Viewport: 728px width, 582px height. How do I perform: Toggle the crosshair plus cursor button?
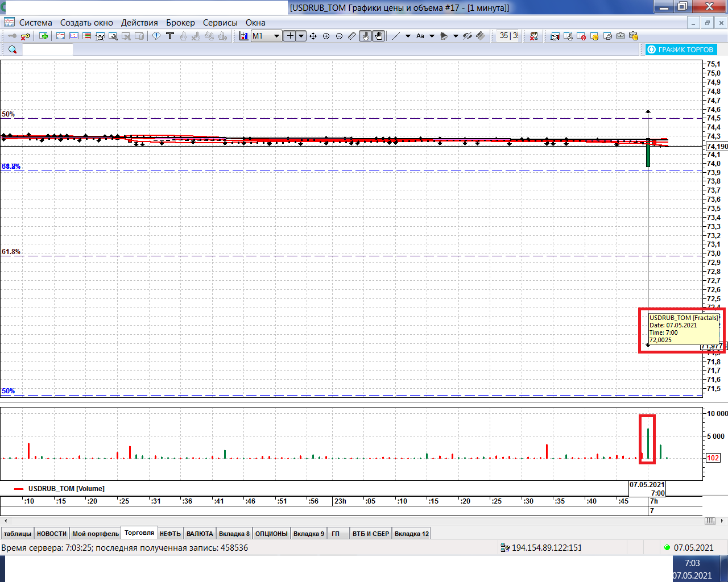coord(290,36)
